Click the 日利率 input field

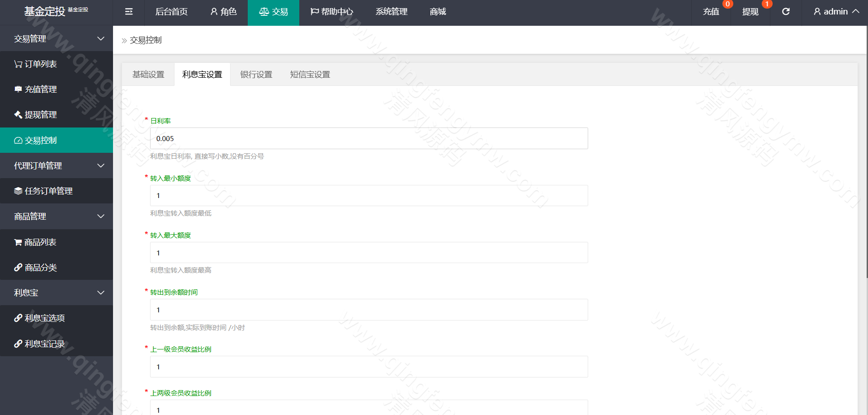click(368, 138)
